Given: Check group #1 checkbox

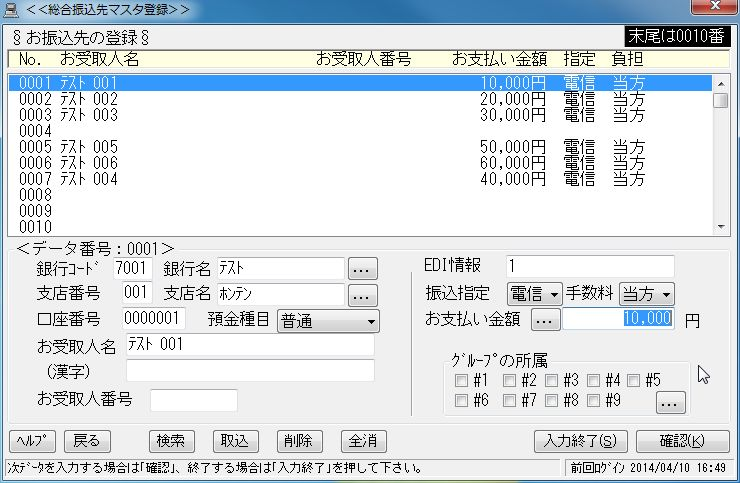Looking at the screenshot, I should click(461, 380).
